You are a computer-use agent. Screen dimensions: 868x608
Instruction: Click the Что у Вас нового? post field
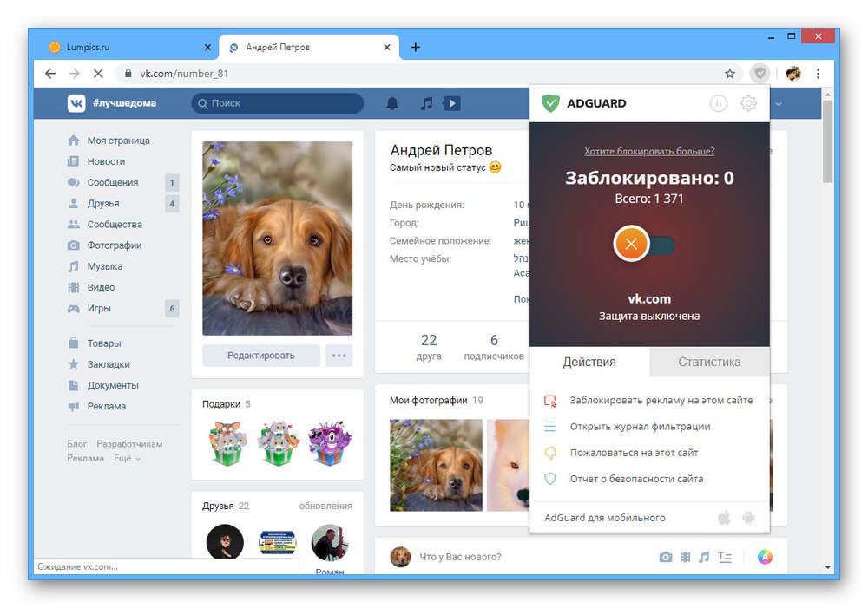[459, 557]
